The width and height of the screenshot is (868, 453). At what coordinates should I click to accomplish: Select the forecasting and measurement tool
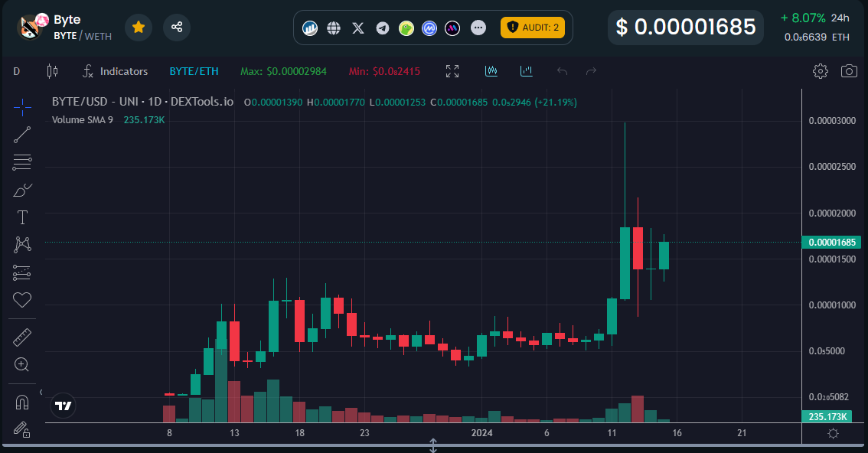(22, 272)
